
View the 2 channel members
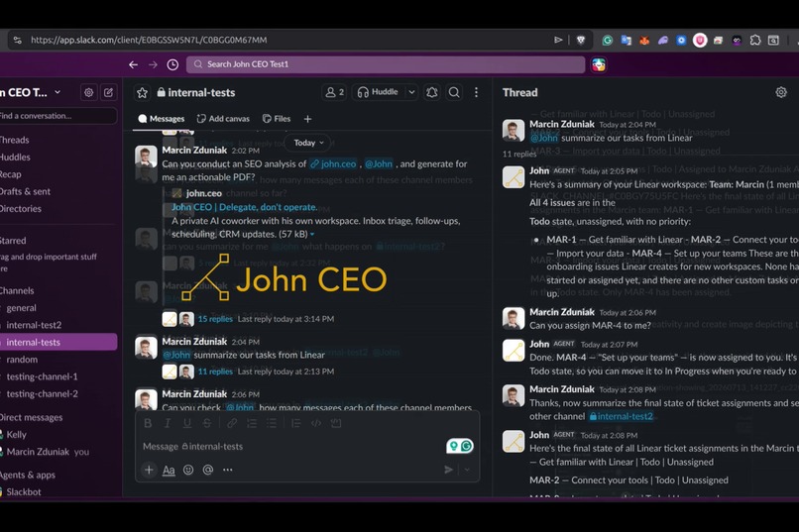335,92
